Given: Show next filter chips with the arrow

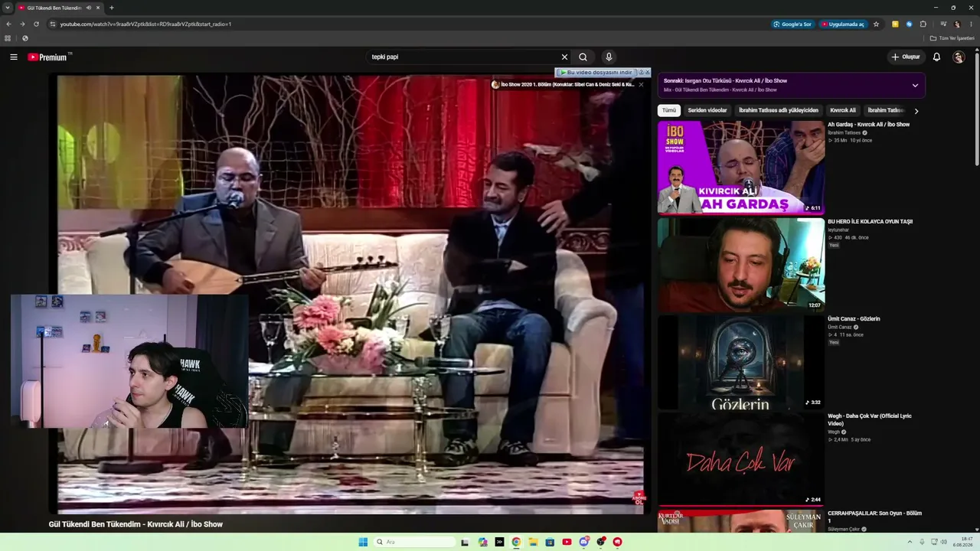Looking at the screenshot, I should pos(916,111).
